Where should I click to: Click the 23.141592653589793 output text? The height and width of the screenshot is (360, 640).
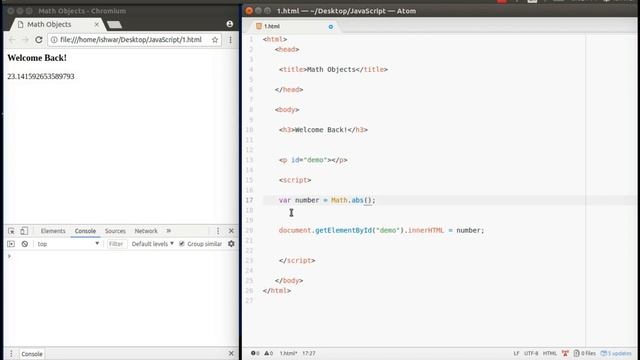[41, 76]
